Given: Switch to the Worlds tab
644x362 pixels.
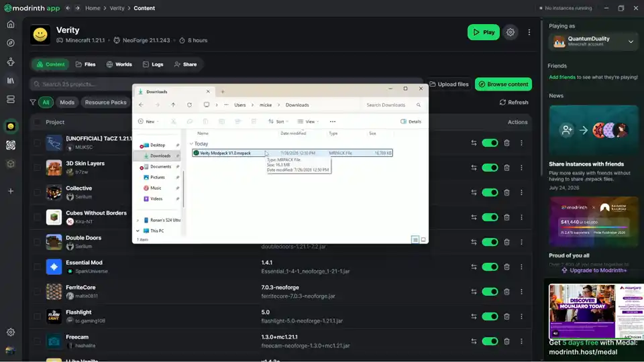Looking at the screenshot, I should click(x=119, y=64).
